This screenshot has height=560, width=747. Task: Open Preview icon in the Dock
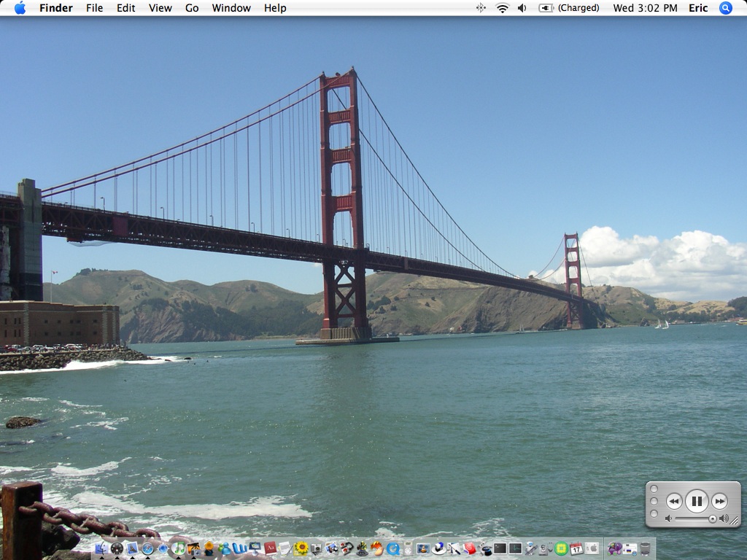pyautogui.click(x=332, y=548)
